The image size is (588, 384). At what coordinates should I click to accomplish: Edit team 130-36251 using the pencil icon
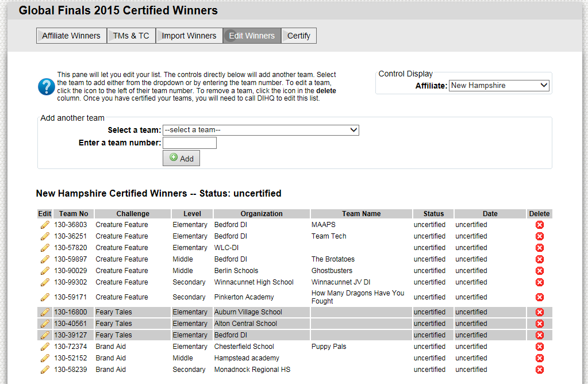point(45,236)
